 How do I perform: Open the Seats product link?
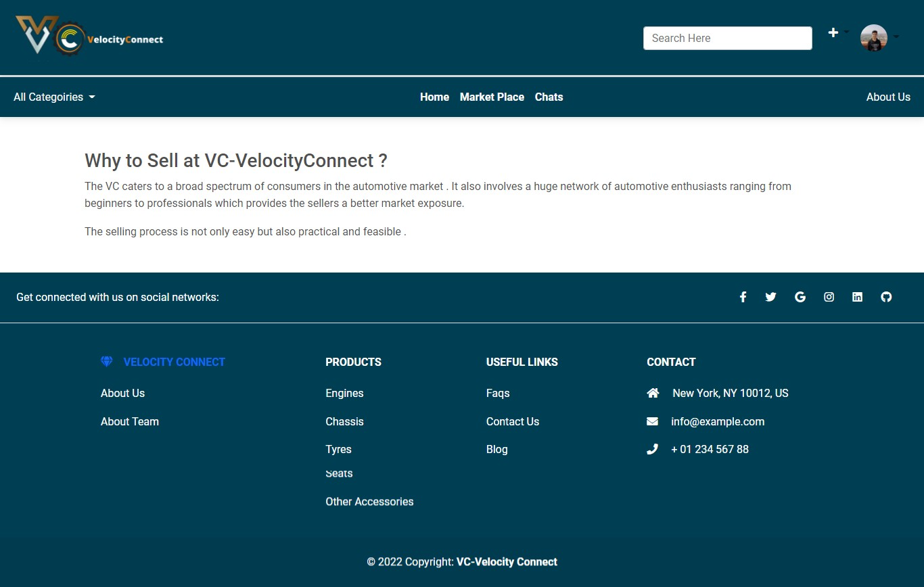coord(339,473)
